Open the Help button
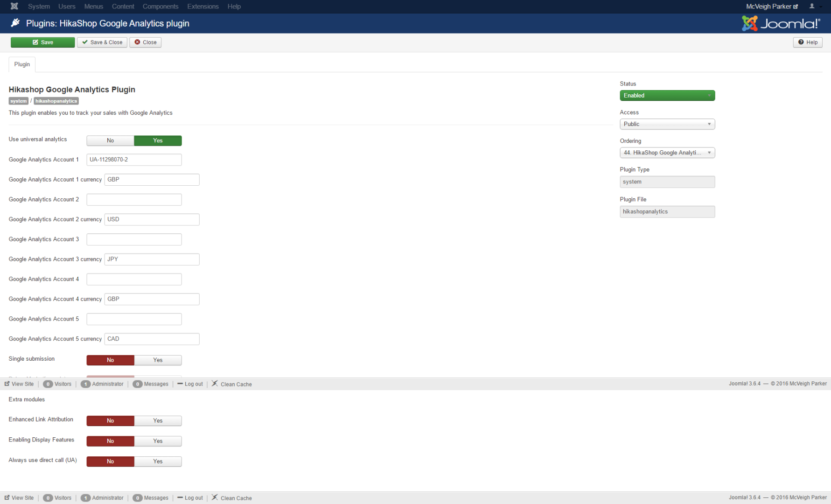This screenshot has height=504, width=831. coord(808,42)
